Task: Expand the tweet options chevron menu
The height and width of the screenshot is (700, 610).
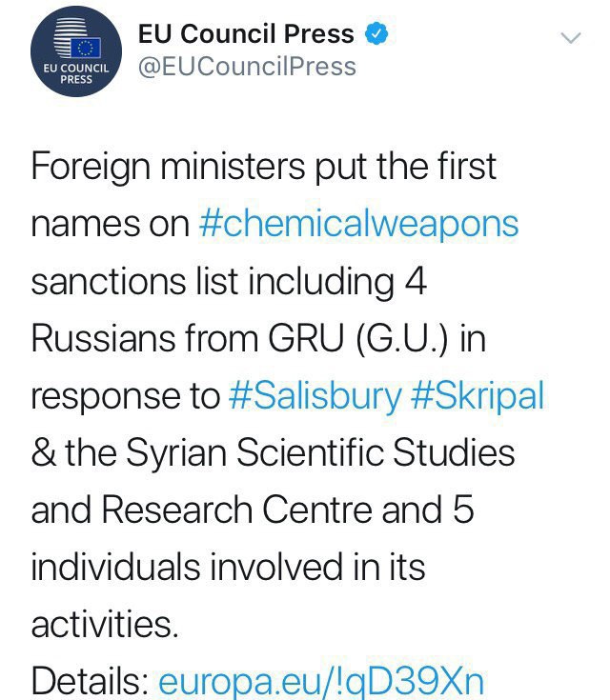Action: point(571,38)
